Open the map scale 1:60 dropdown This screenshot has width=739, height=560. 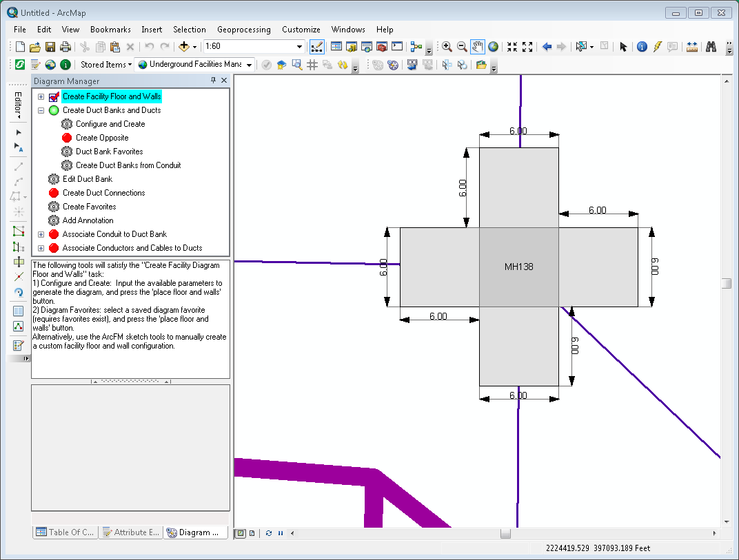298,47
